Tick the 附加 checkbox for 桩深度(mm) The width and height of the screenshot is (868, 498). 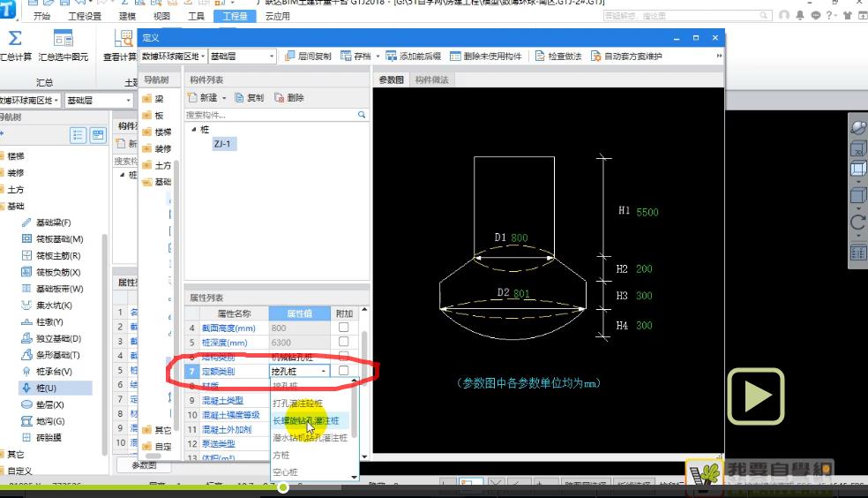[x=343, y=342]
